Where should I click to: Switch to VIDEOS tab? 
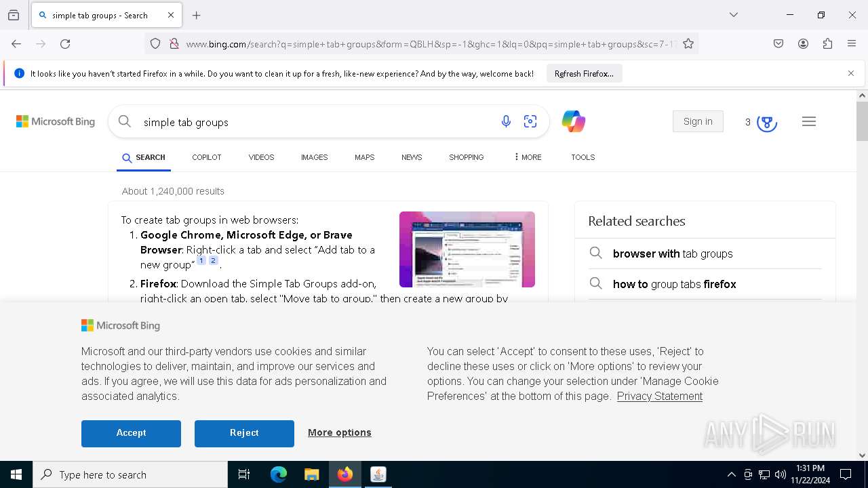click(261, 157)
